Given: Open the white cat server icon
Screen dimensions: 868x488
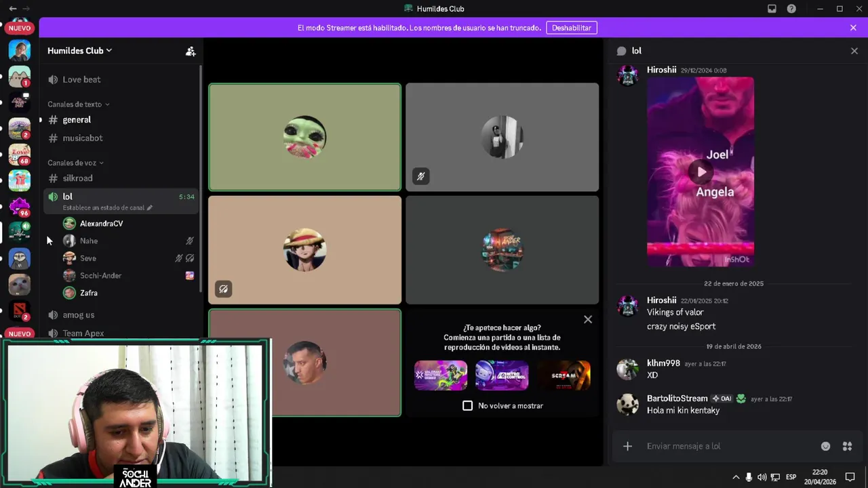Looking at the screenshot, I should point(19,285).
